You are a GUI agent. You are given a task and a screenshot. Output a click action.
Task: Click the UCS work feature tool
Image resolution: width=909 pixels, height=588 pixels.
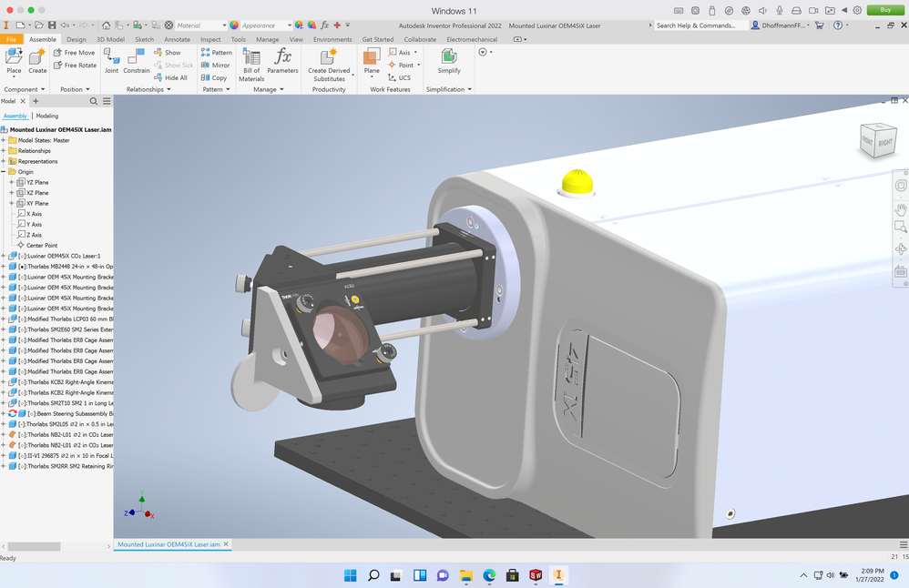(400, 77)
